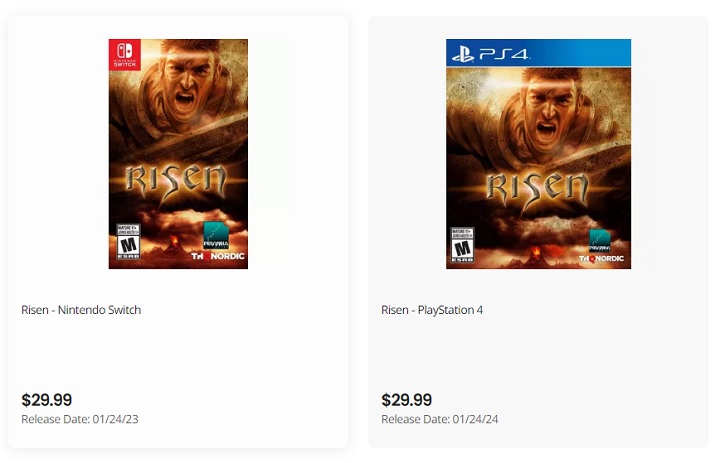This screenshot has width=720, height=463.
Task: Open the Risen - PlayStation 4 product link
Action: pyautogui.click(x=432, y=310)
